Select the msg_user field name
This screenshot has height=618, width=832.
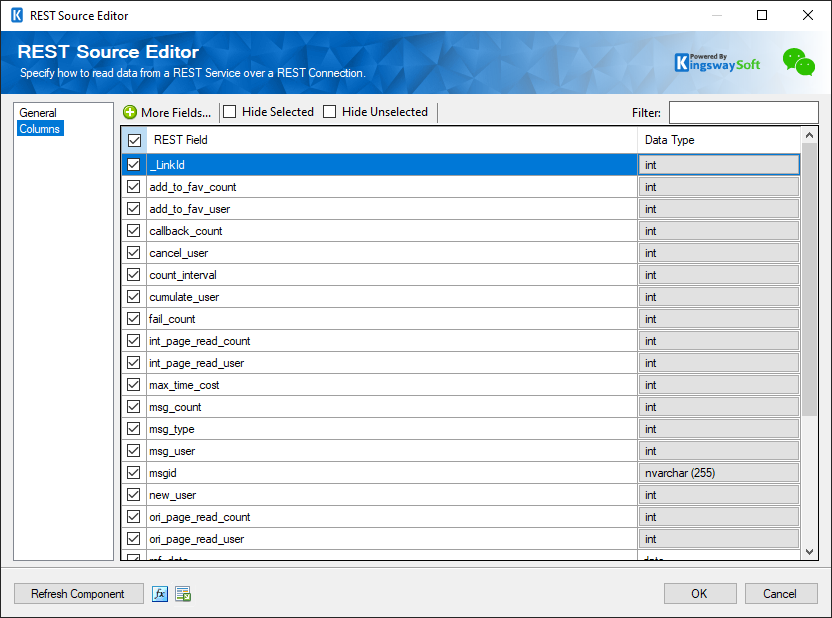172,451
